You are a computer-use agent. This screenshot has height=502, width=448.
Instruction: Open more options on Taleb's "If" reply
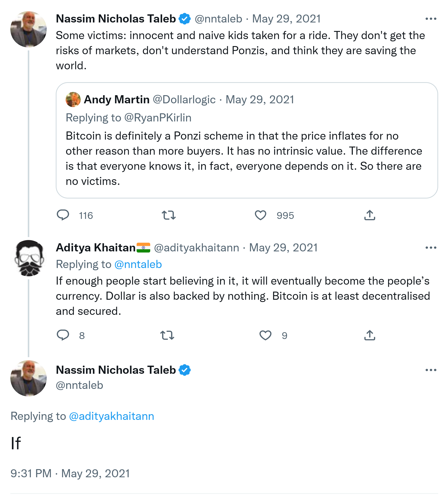[x=431, y=370]
